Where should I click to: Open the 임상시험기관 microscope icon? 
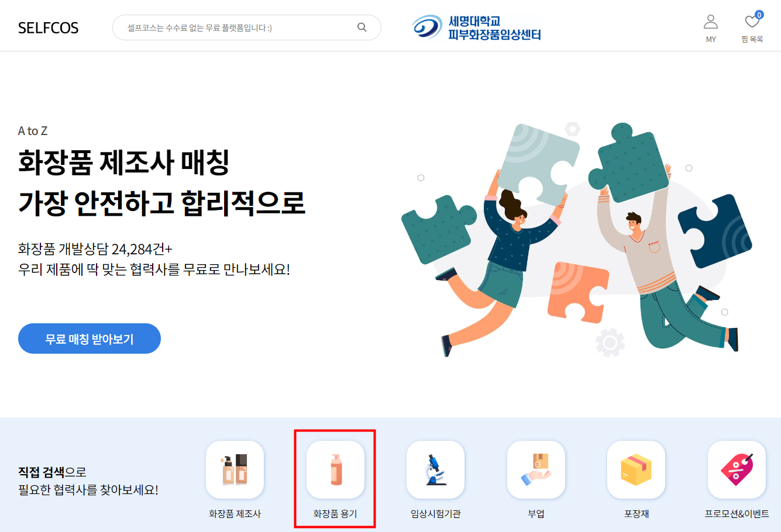pyautogui.click(x=436, y=470)
